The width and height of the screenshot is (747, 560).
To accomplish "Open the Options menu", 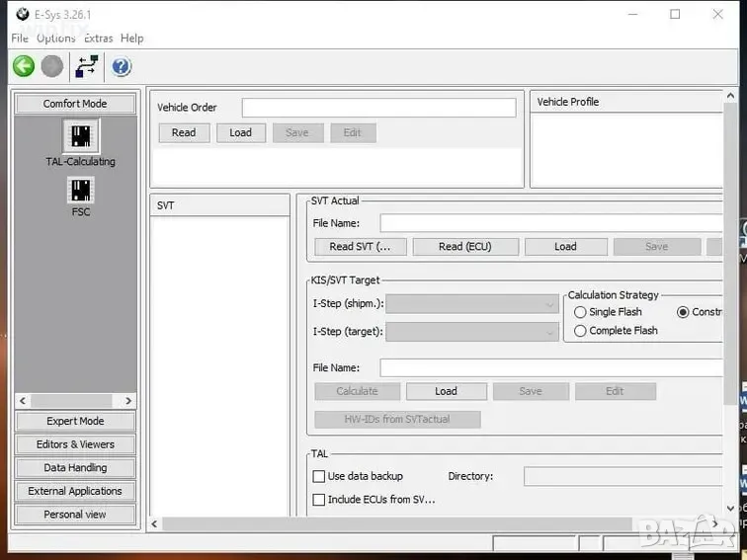I will tap(55, 39).
